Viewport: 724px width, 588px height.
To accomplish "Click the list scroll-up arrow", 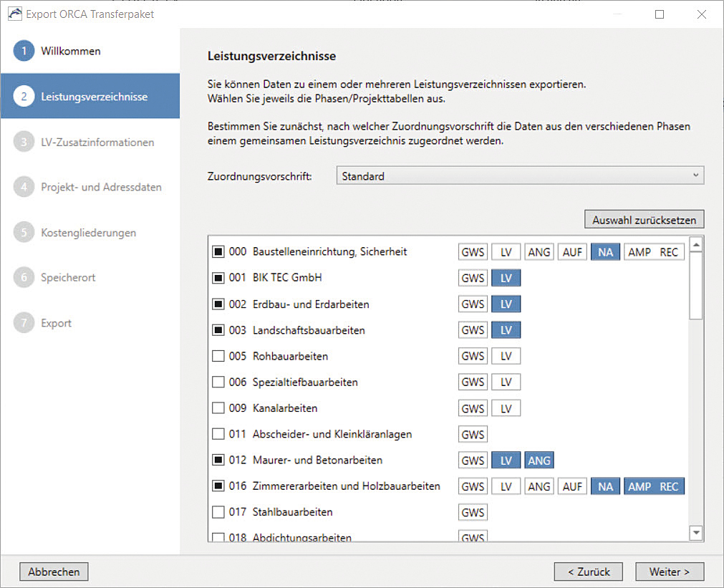I will (696, 244).
